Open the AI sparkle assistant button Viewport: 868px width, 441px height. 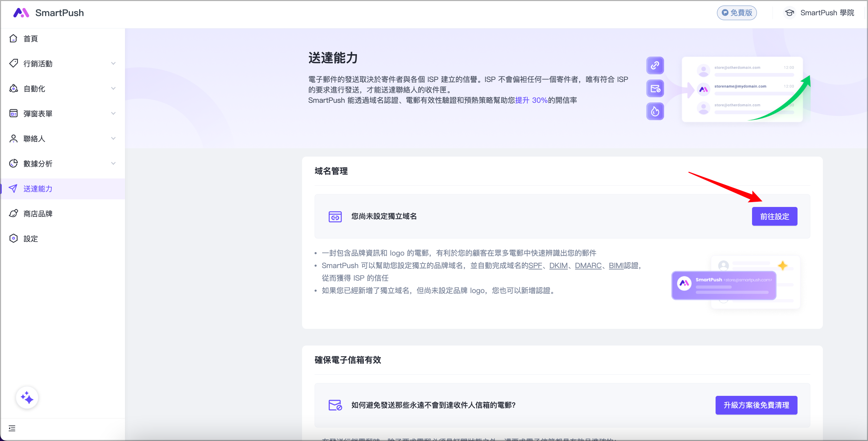[x=27, y=398]
